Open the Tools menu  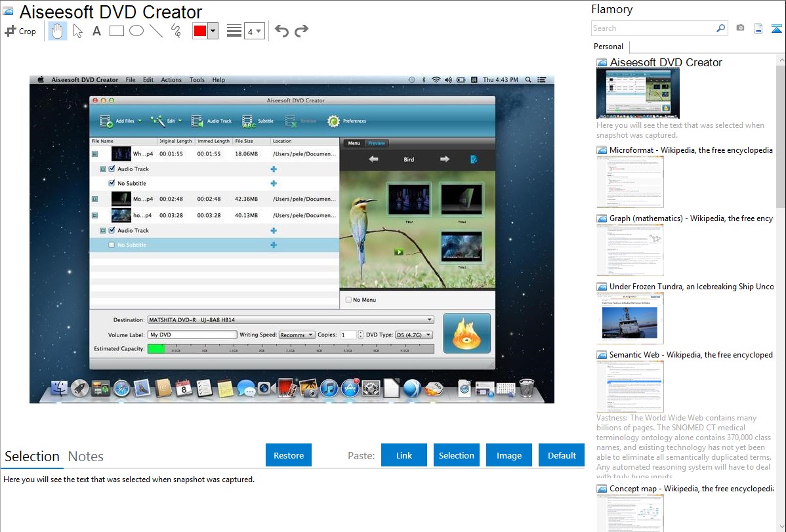coord(197,80)
